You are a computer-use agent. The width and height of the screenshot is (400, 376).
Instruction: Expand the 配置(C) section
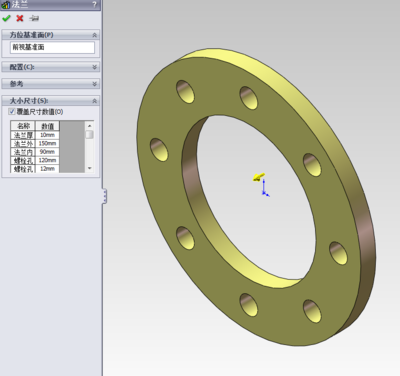tap(95, 67)
